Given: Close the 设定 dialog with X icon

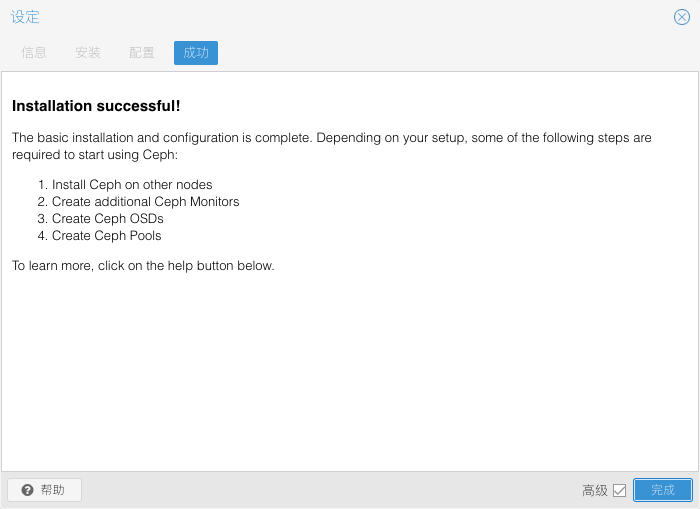Looking at the screenshot, I should coord(682,17).
